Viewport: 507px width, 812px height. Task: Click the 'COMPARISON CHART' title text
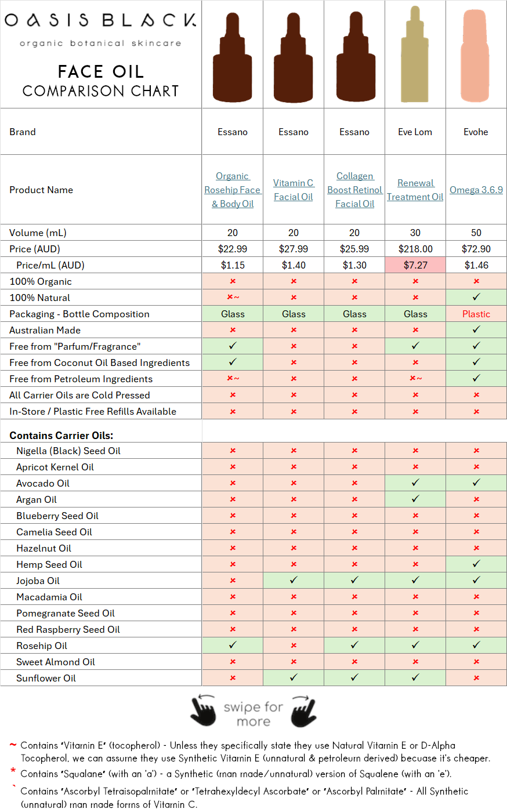coord(100,91)
